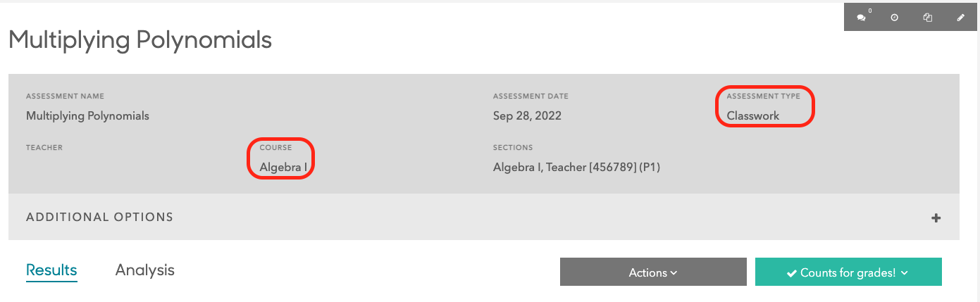980x302 pixels.
Task: Click the Assessment Date field label
Action: (x=531, y=96)
